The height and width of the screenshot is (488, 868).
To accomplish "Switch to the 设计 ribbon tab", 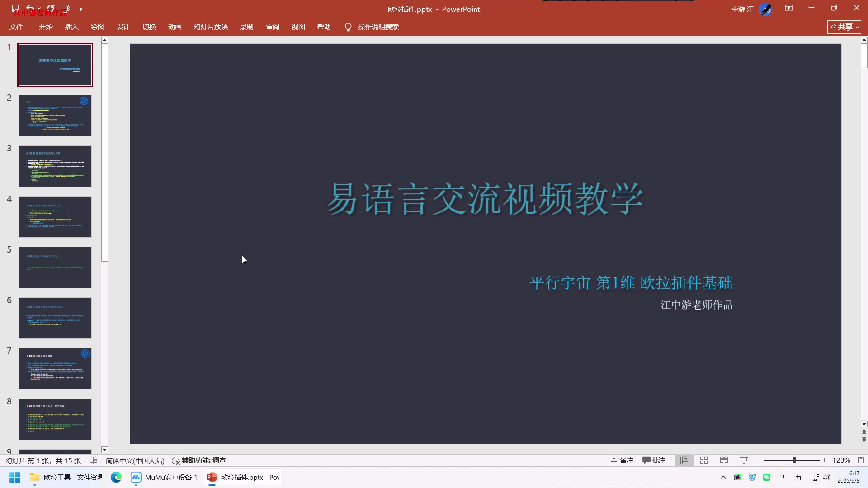I will 123,27.
